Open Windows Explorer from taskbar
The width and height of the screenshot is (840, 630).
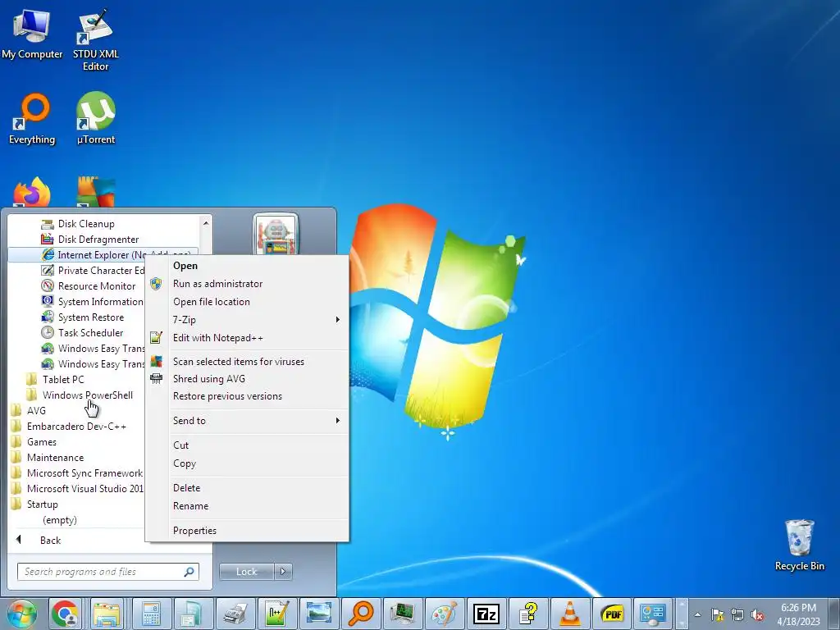(x=107, y=614)
